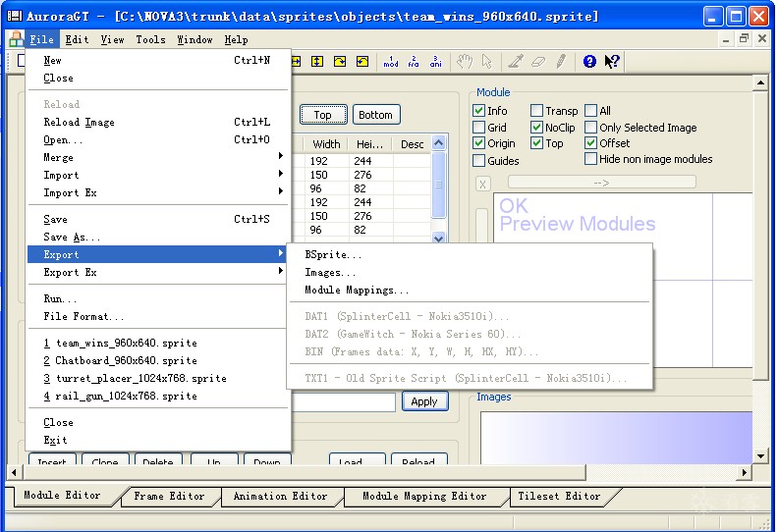
Task: Click the Bottom button
Action: point(375,115)
